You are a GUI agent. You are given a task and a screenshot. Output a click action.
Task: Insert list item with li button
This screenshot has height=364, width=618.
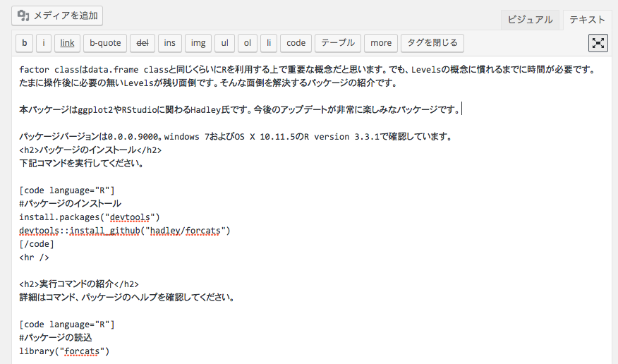(x=269, y=43)
